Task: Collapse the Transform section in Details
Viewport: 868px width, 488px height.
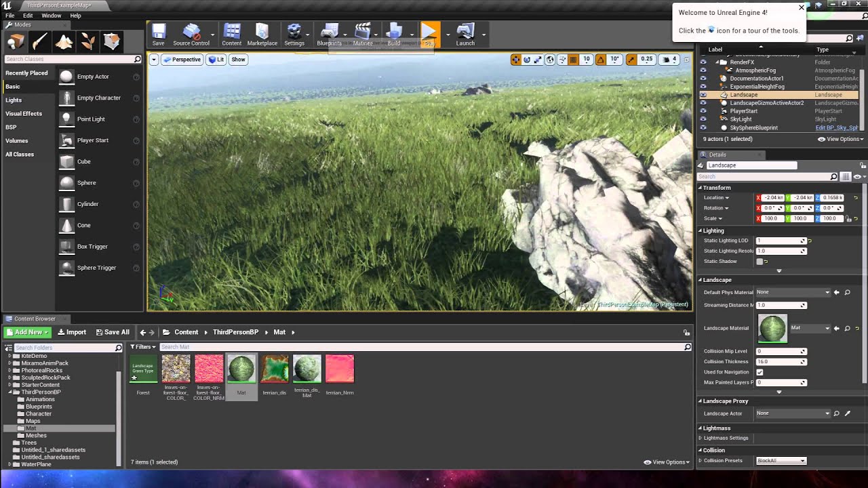Action: 701,188
